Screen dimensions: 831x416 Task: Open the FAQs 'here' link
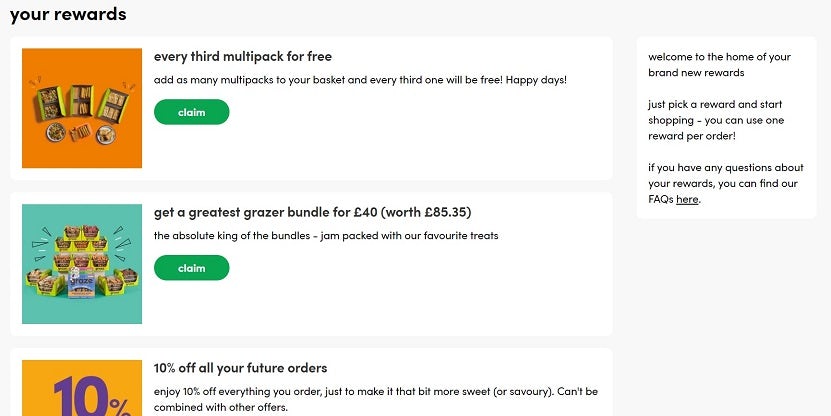687,199
